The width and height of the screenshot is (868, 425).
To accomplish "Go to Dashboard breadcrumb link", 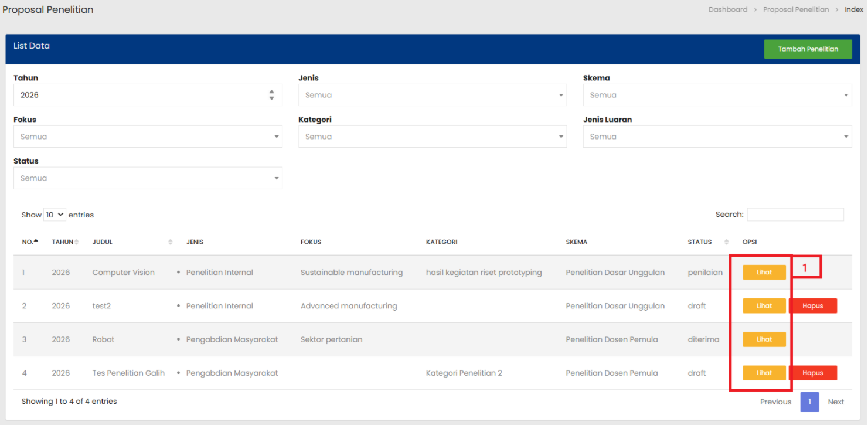I will 727,9.
